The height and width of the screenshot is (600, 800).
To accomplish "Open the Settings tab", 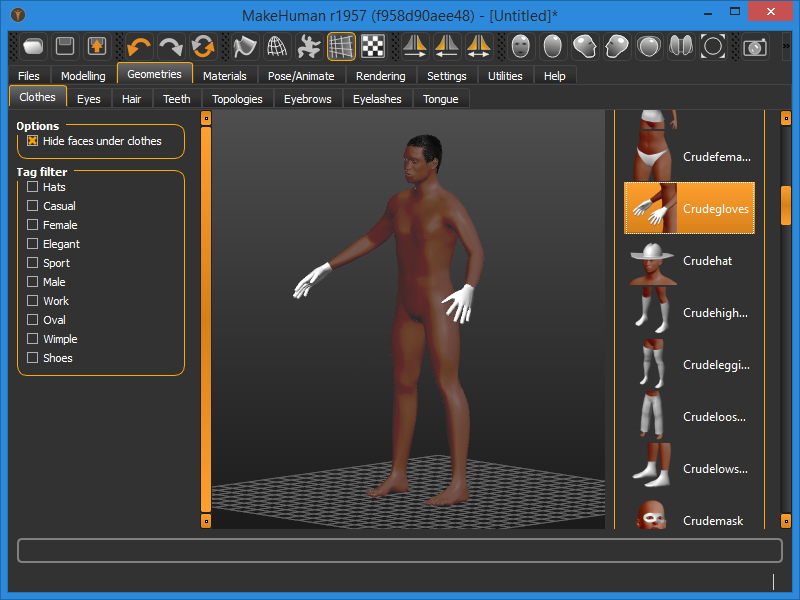I will pos(446,76).
